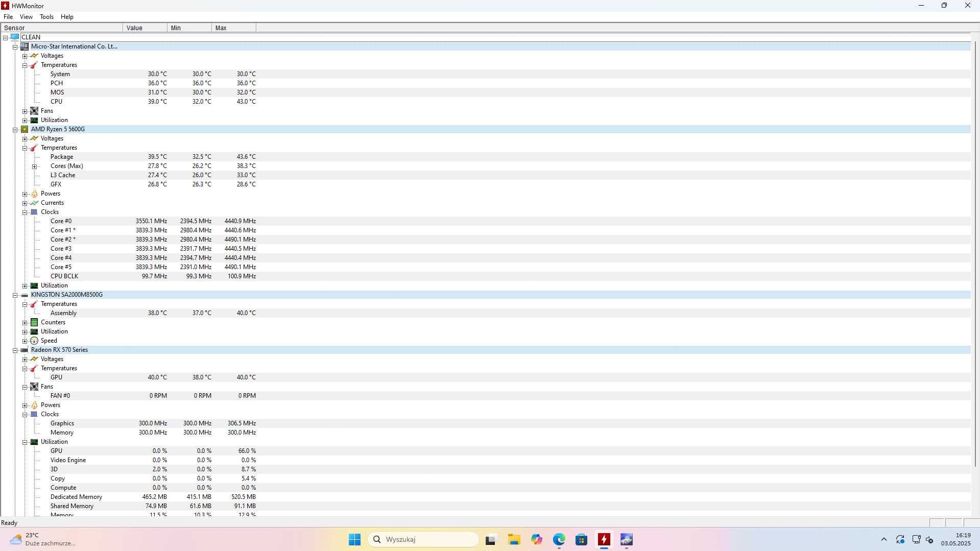This screenshot has height=551, width=980.
Task: Select the Micro-Star motherboard icon
Action: (x=25, y=46)
